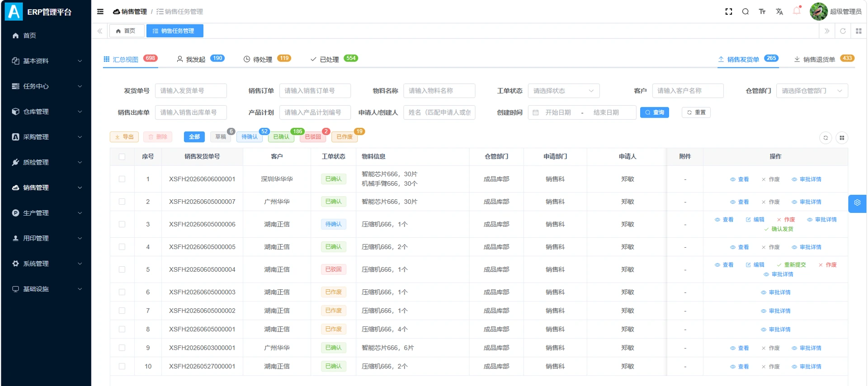Viewport: 868px width, 386px height.
Task: Open the language translation icon
Action: click(779, 12)
